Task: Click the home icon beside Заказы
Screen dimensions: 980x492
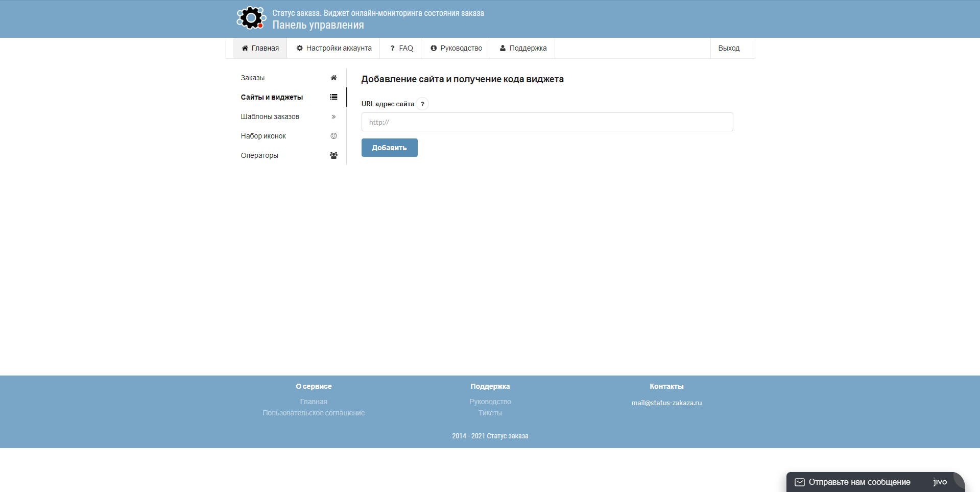Action: 333,78
